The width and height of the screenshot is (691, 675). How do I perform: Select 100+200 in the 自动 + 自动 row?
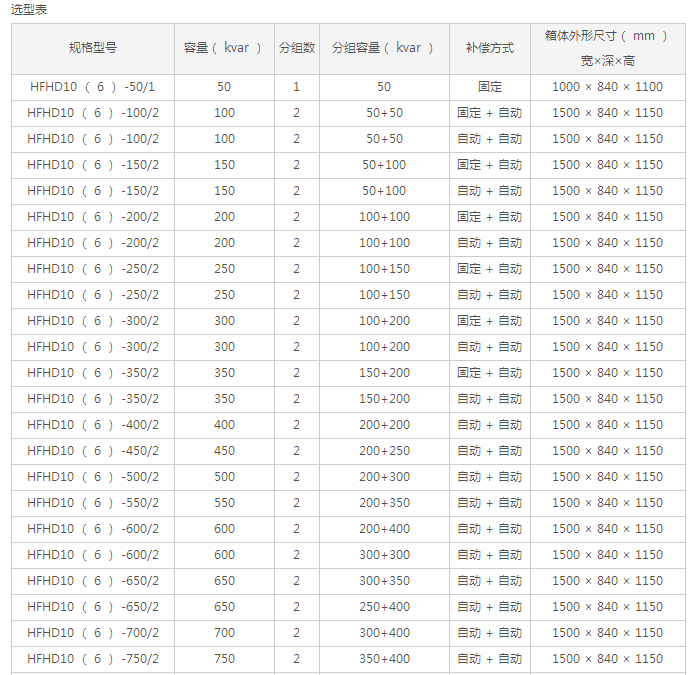(384, 347)
